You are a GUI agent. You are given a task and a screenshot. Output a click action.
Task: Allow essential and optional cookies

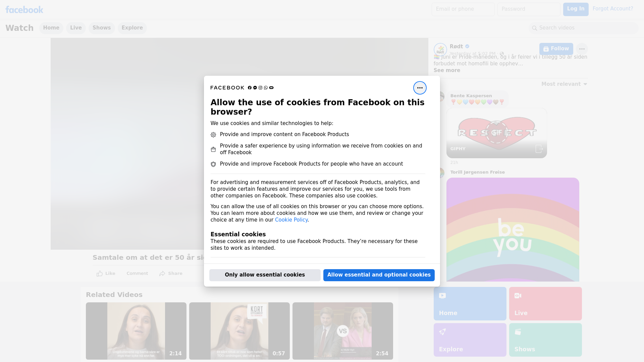(379, 275)
